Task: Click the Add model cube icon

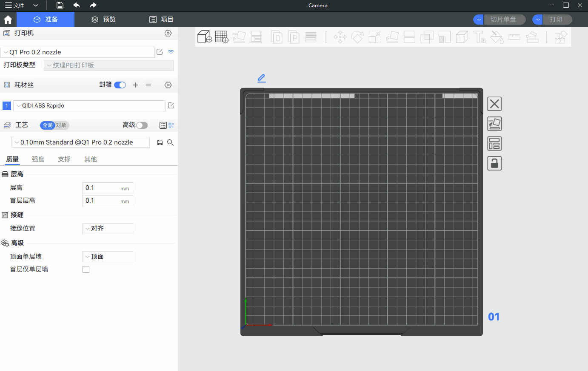Action: click(204, 37)
